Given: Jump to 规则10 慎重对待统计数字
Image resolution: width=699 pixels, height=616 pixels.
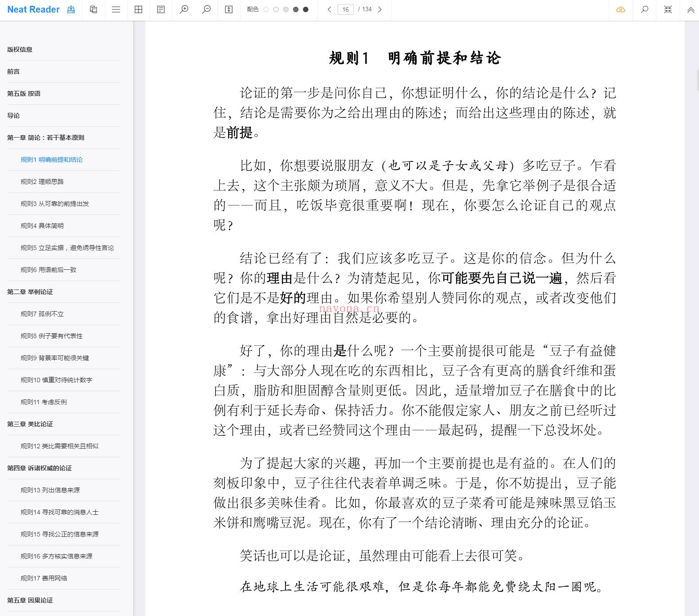Looking at the screenshot, I should (x=57, y=380).
